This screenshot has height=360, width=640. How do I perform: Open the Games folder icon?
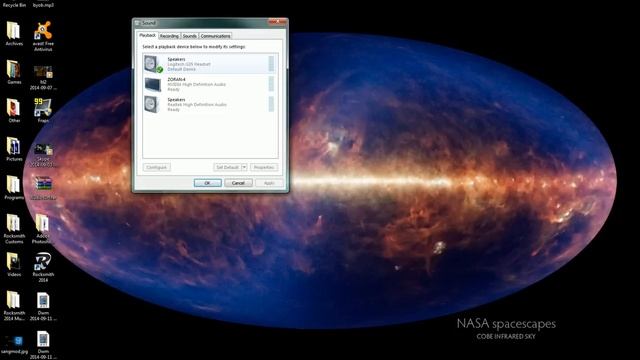click(14, 69)
